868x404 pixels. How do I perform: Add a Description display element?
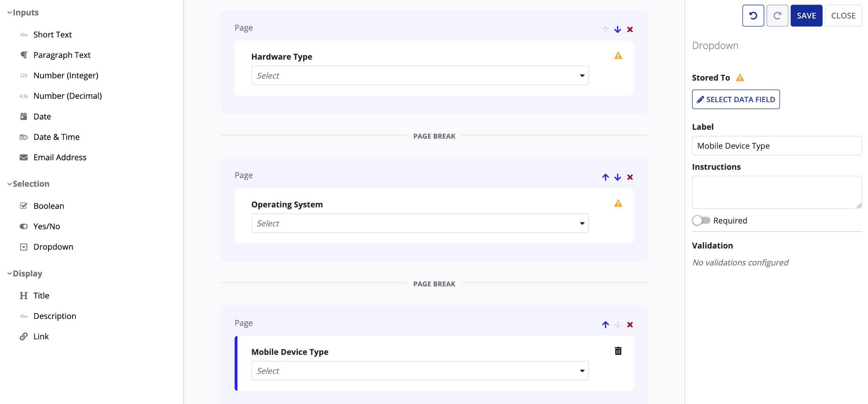(48, 316)
